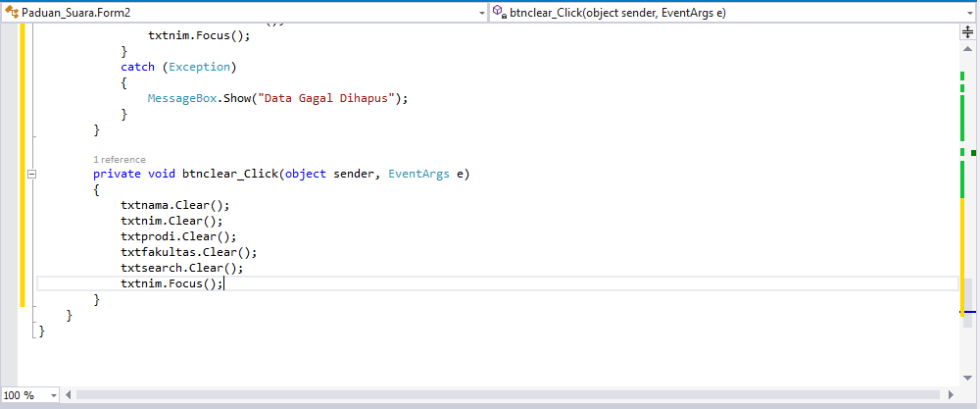
Task: Click the editor split window handle
Action: [967, 32]
